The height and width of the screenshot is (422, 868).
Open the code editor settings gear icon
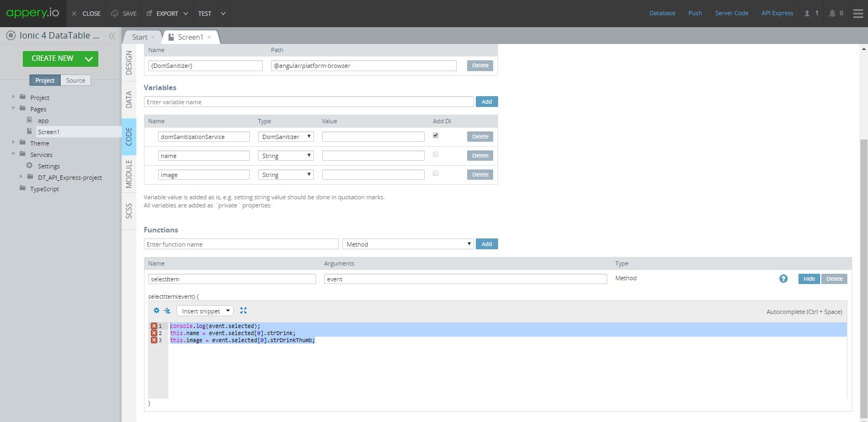tap(156, 311)
